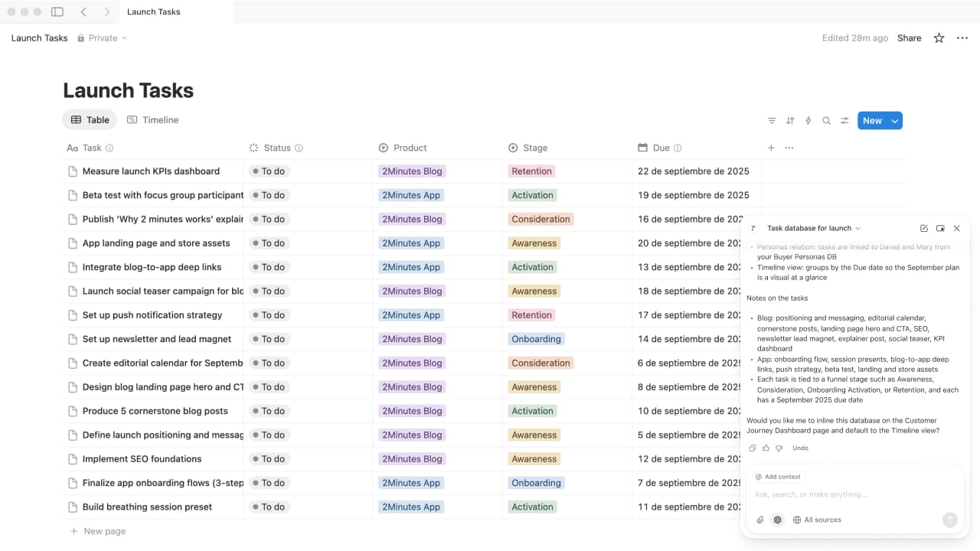Star this page as favorite
The image size is (980, 551).
(939, 38)
